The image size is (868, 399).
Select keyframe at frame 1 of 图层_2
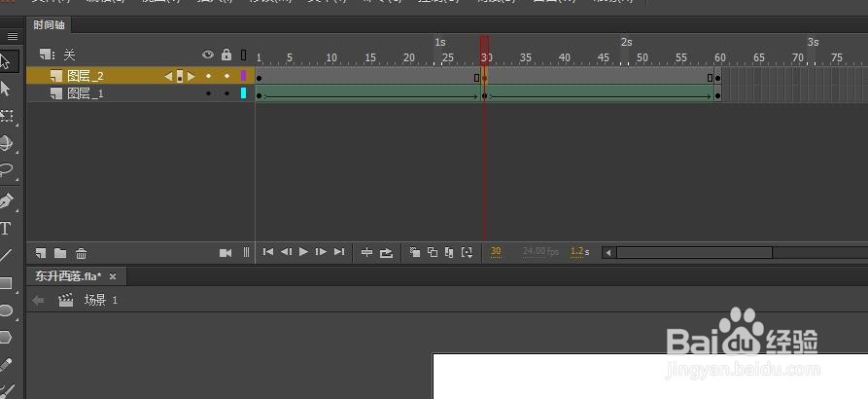(260, 78)
